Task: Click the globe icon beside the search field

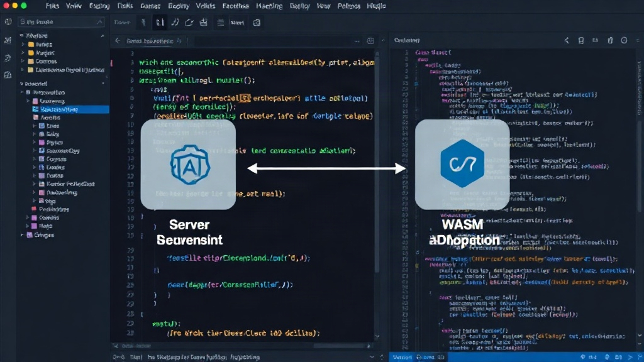Action: pos(8,22)
